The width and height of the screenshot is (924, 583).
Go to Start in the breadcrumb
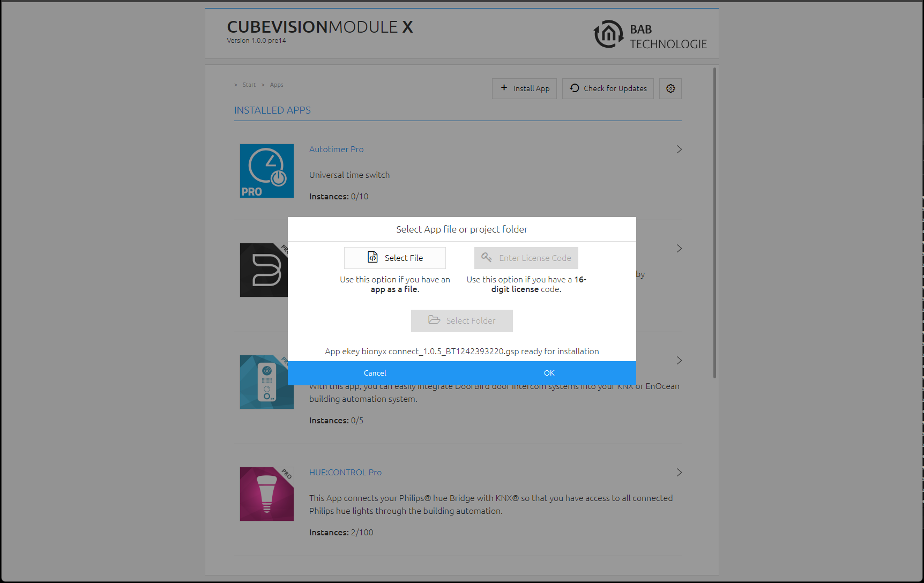coord(249,85)
